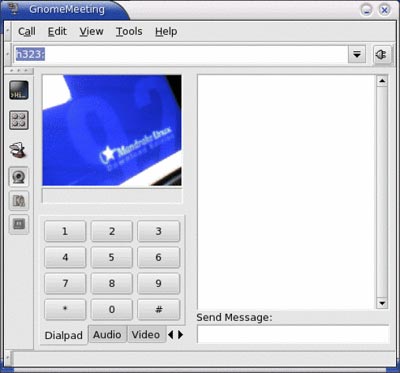Click the # dialpad button
This screenshot has width=400, height=373.
coord(159,309)
